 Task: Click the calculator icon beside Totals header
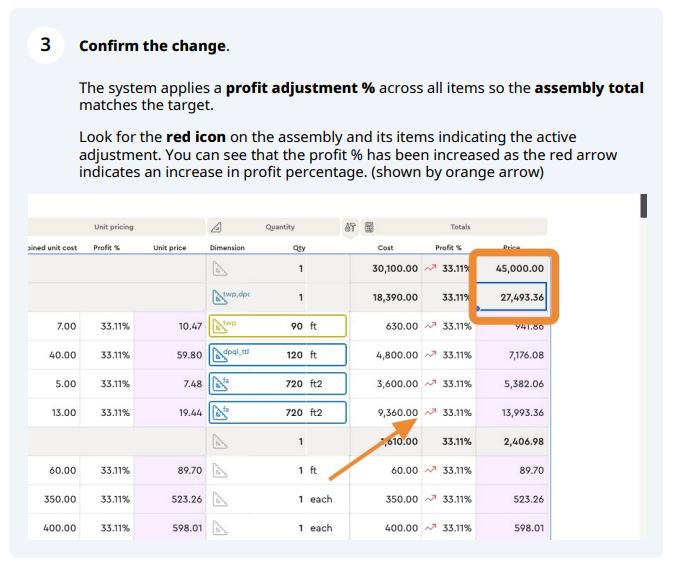tap(369, 227)
